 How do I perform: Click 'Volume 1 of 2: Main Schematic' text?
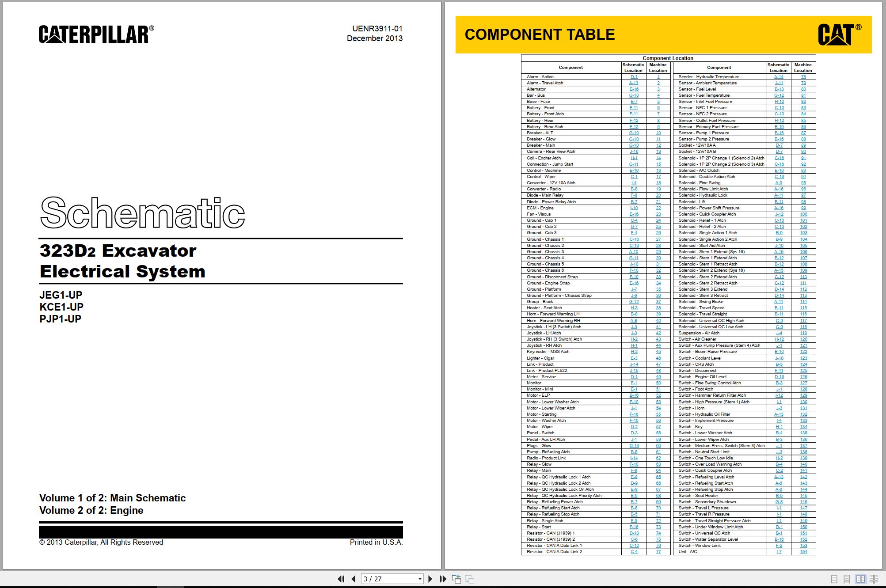coord(112,498)
